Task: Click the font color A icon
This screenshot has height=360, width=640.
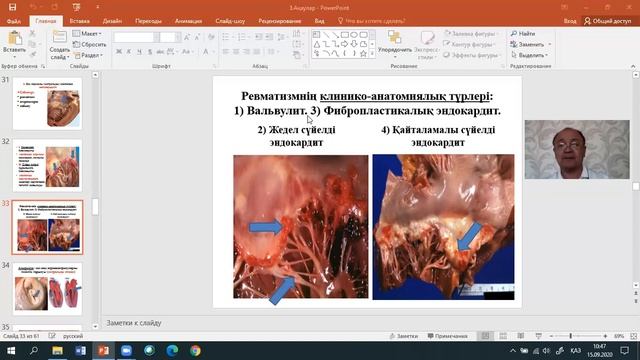Action: point(206,52)
